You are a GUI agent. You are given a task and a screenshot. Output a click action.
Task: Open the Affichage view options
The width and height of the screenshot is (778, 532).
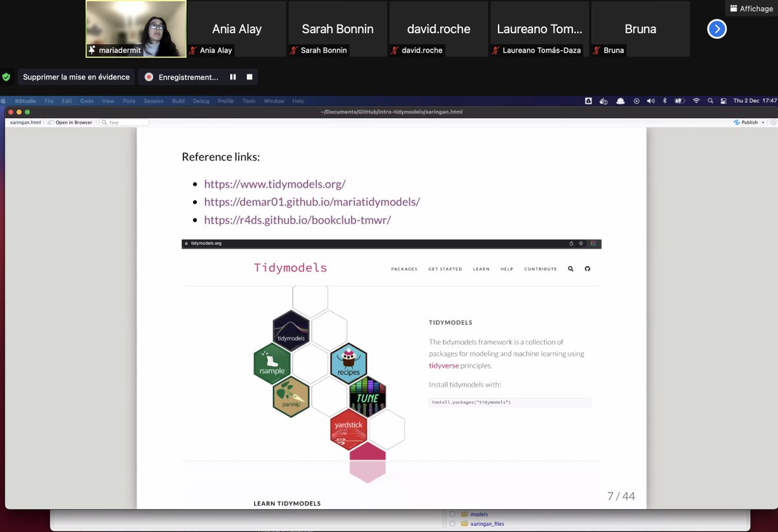pyautogui.click(x=751, y=8)
